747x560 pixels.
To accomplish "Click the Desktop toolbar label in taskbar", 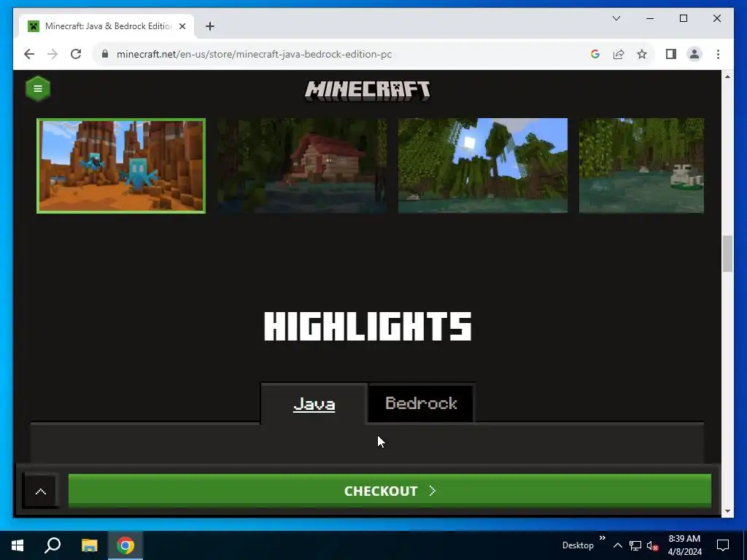I will pyautogui.click(x=578, y=545).
